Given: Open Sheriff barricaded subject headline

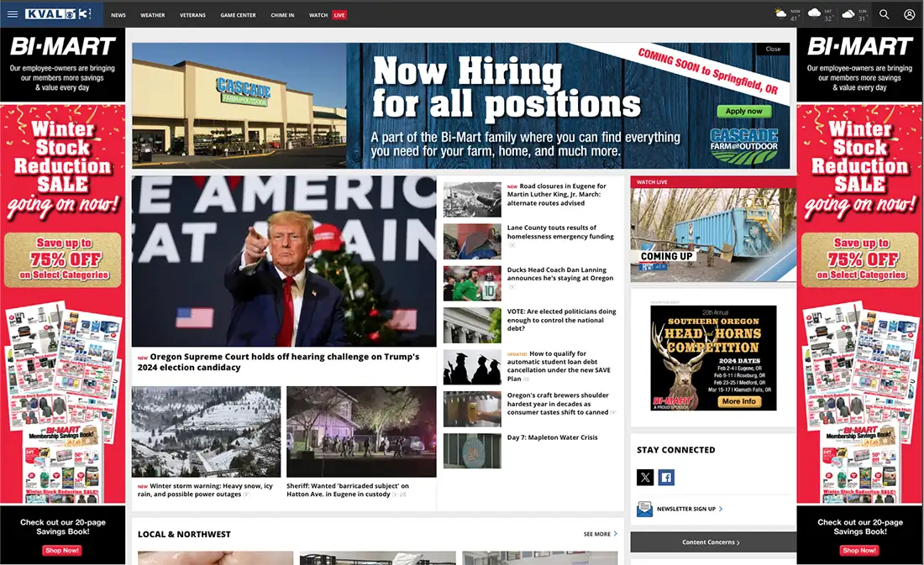Looking at the screenshot, I should 348,490.
